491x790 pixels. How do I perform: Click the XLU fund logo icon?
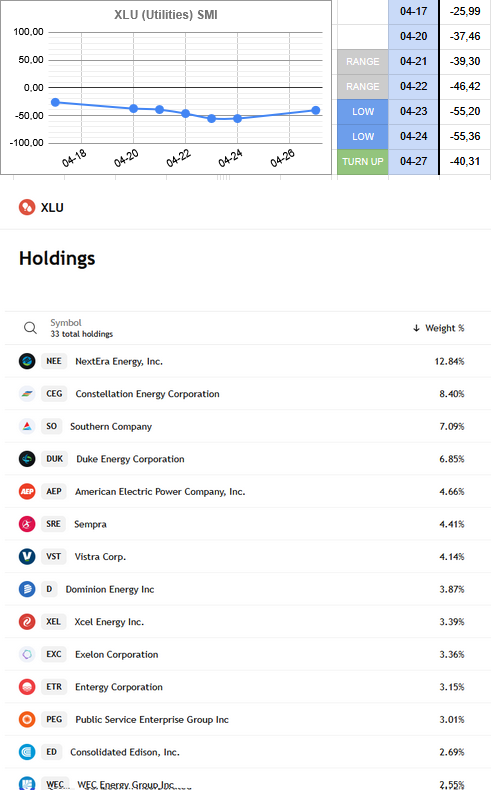pyautogui.click(x=27, y=207)
